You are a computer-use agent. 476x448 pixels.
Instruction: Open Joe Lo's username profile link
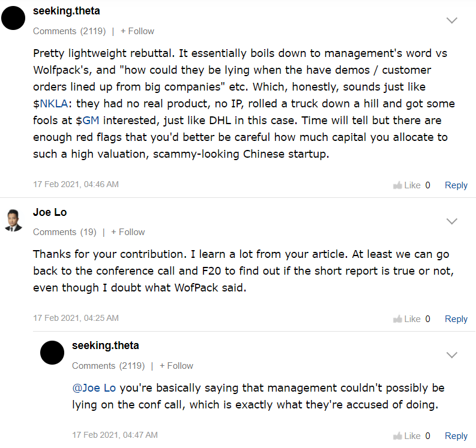[x=50, y=212]
